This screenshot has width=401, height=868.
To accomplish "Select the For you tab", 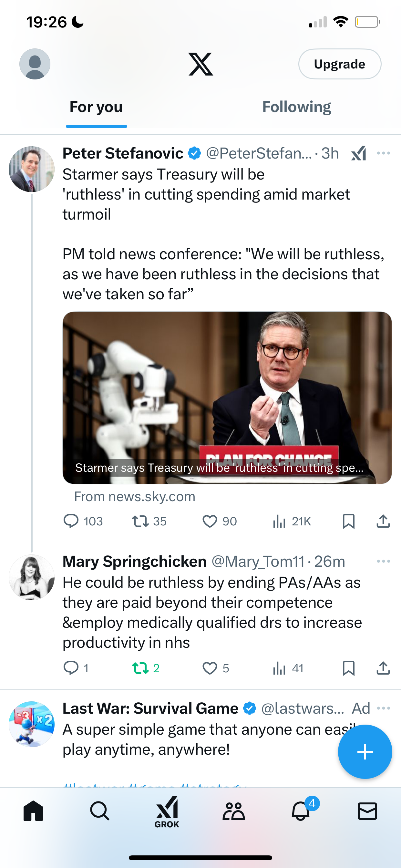I will 96,107.
